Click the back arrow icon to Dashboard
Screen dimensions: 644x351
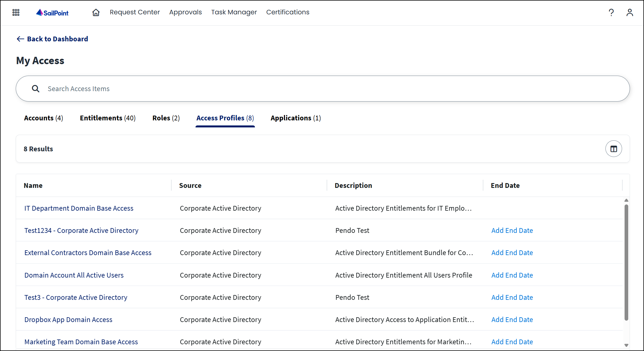[x=20, y=39]
